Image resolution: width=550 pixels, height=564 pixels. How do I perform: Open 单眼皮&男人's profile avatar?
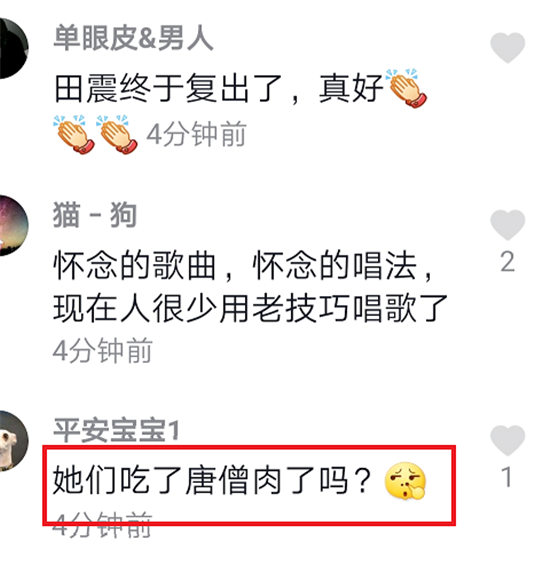click(x=13, y=48)
